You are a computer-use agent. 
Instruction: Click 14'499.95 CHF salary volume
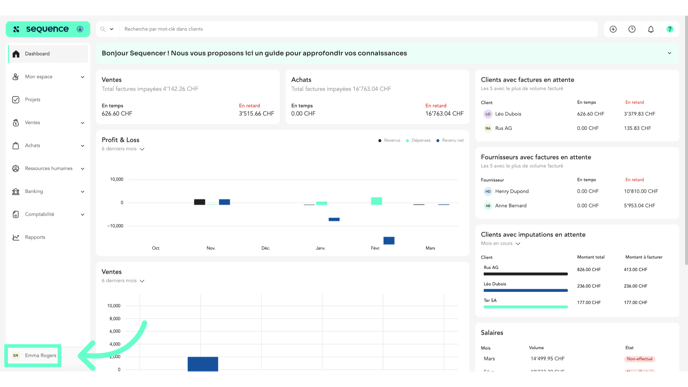click(547, 359)
